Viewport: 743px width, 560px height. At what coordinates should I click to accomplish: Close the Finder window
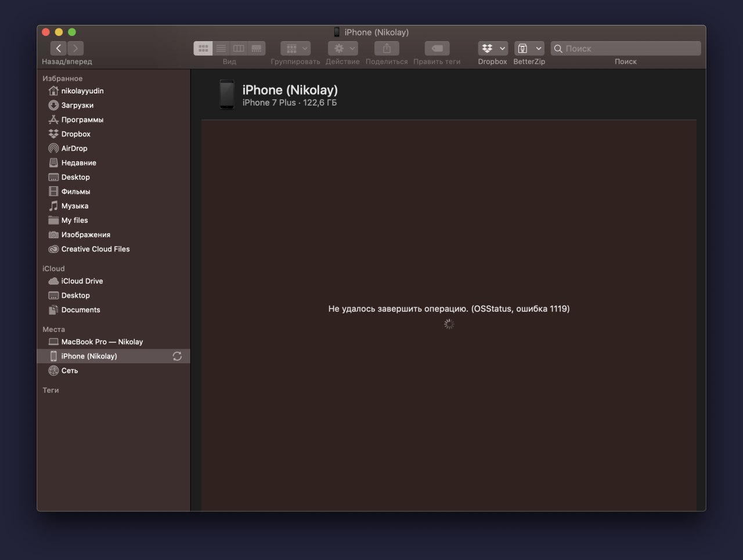pos(46,32)
